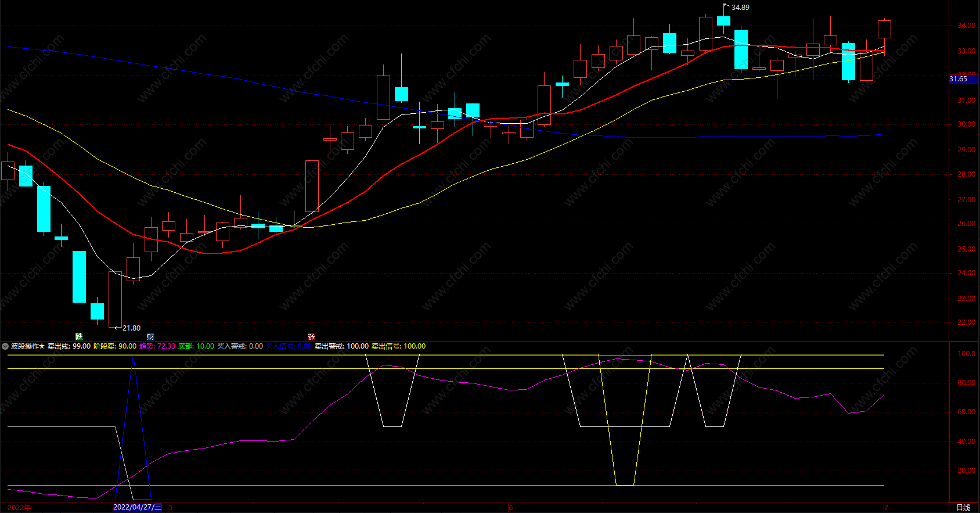Select the 卖出信号: 100.00 readout
The image size is (980, 513).
[x=398, y=346]
